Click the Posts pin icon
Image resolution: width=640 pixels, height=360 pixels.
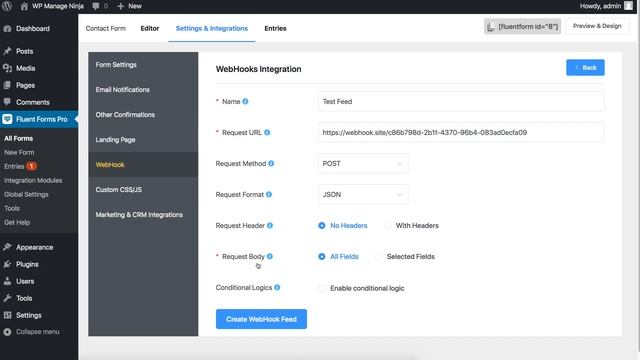7,51
